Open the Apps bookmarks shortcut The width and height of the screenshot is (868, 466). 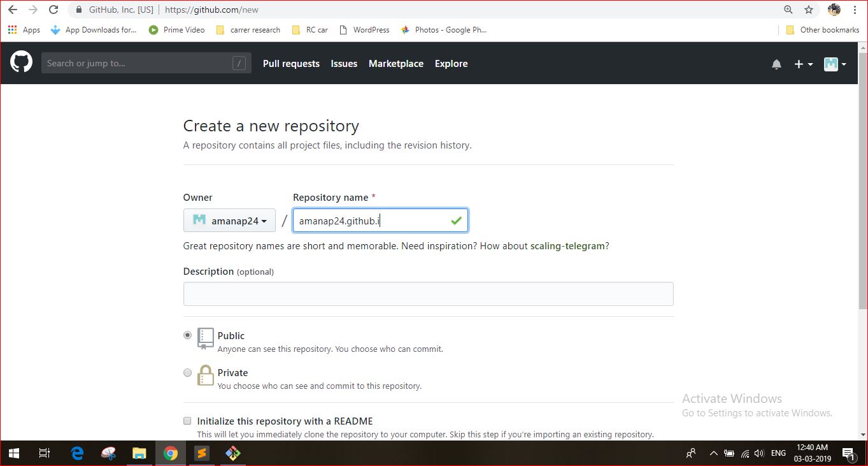(x=24, y=29)
